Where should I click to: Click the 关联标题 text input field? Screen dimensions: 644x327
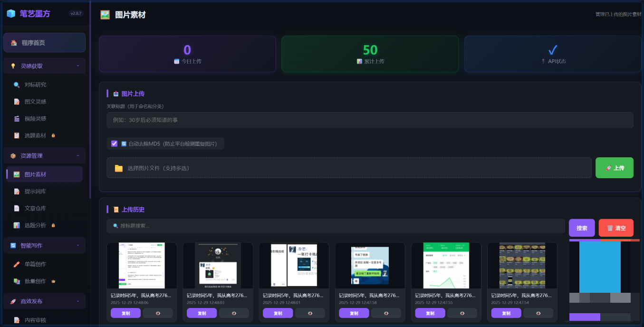(x=370, y=120)
